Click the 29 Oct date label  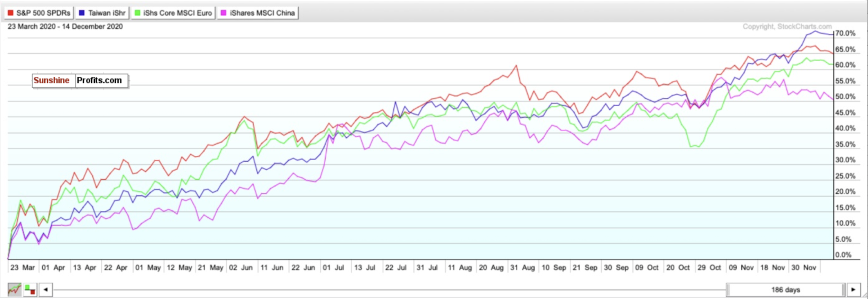tap(709, 268)
